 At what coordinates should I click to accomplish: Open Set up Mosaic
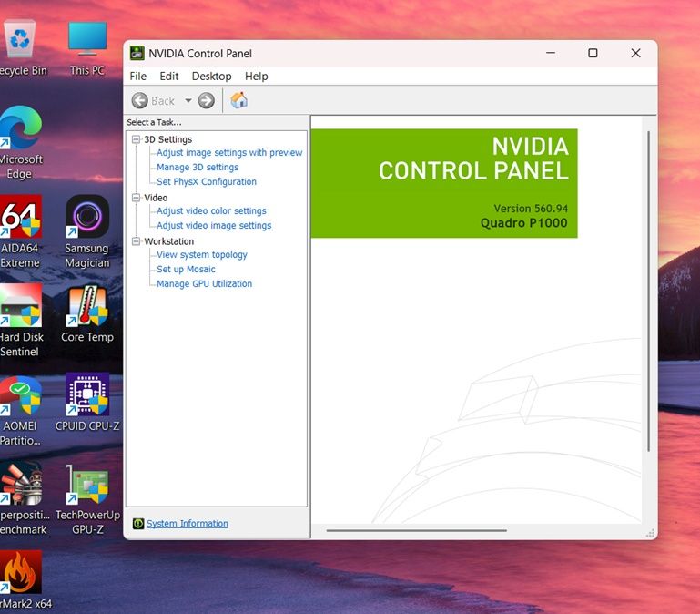click(x=186, y=270)
